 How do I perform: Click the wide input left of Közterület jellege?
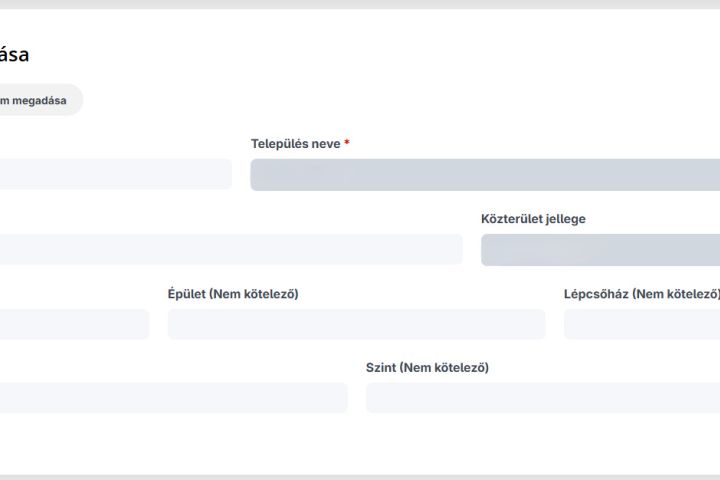tap(230, 249)
